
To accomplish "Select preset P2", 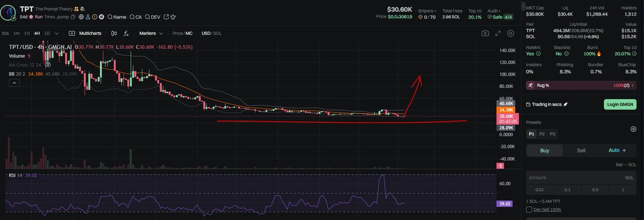I will click(542, 134).
